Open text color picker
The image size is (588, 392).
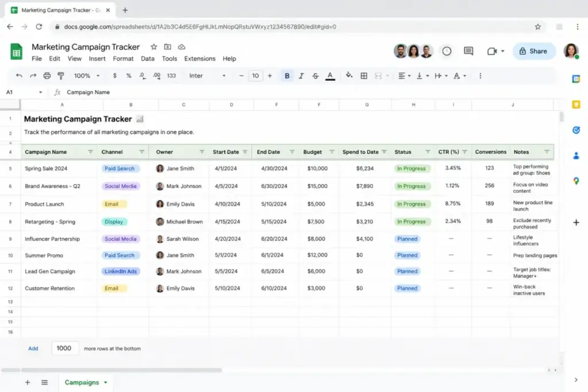(330, 76)
